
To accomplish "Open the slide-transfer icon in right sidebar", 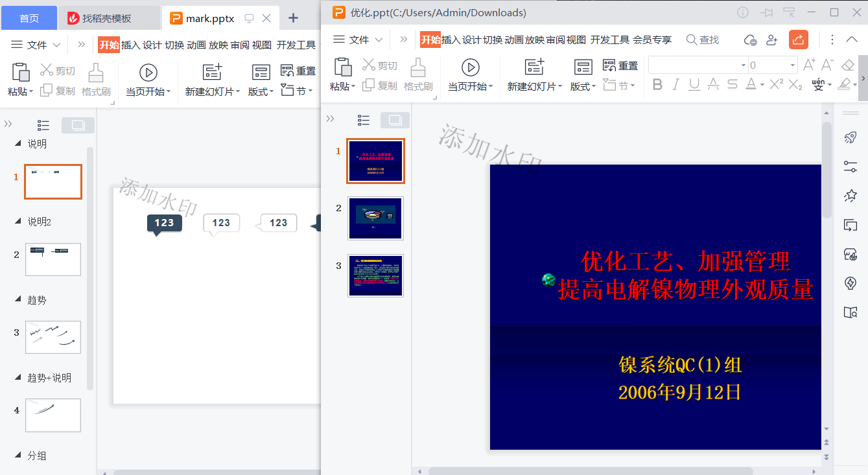I will tap(850, 225).
